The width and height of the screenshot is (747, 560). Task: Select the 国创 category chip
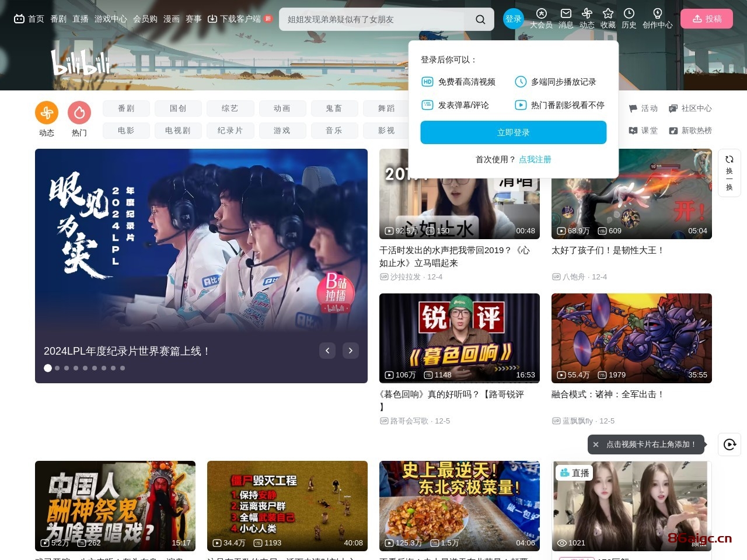pyautogui.click(x=178, y=108)
